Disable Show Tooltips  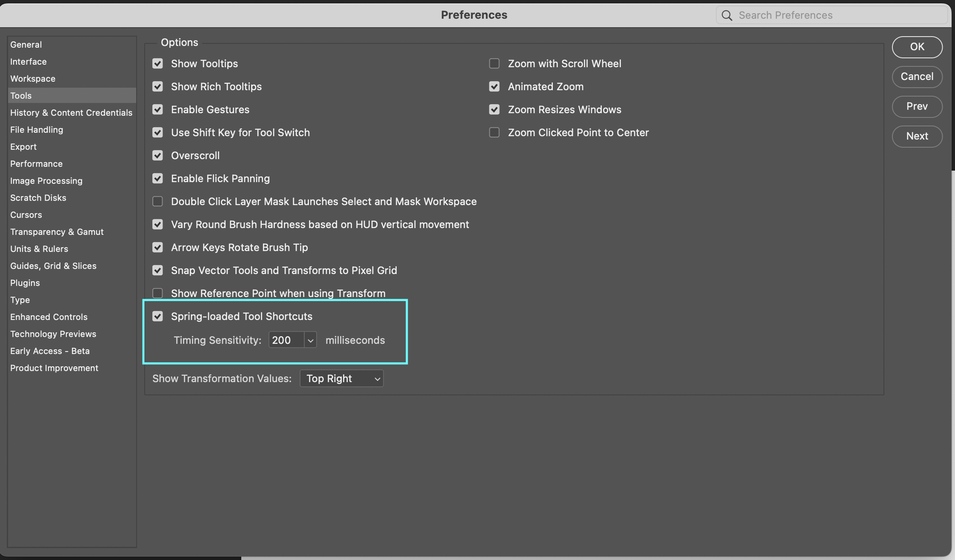(157, 63)
